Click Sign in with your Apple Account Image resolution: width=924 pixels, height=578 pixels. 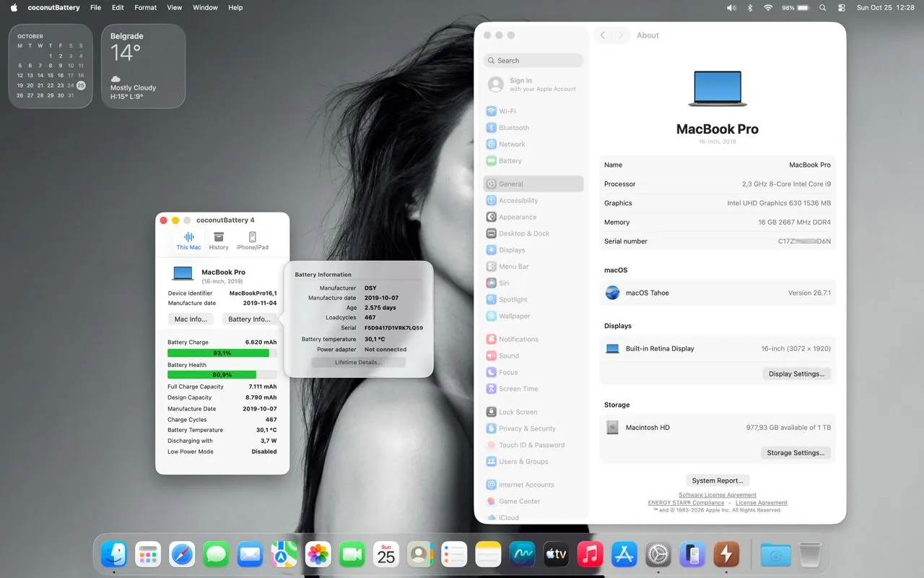tap(533, 85)
